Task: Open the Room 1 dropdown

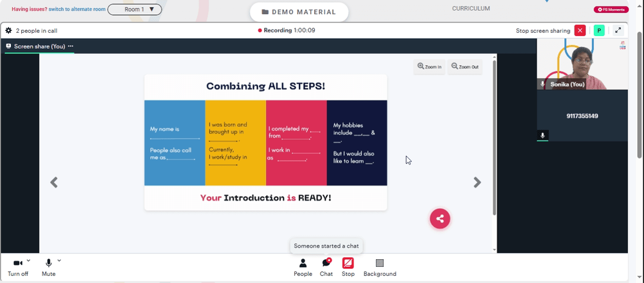Action: pos(135,9)
